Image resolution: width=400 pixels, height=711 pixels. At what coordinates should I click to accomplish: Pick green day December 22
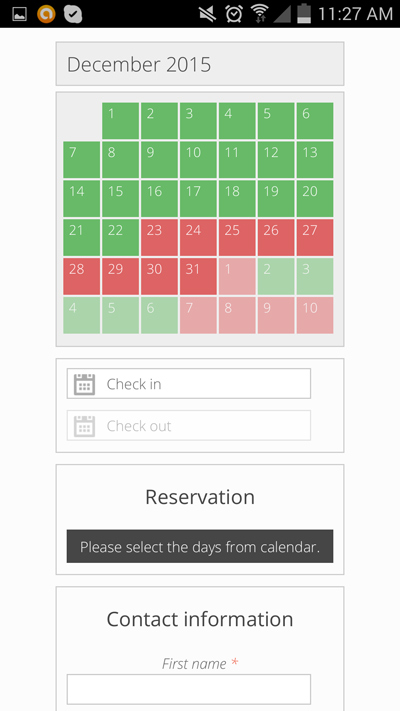120,238
